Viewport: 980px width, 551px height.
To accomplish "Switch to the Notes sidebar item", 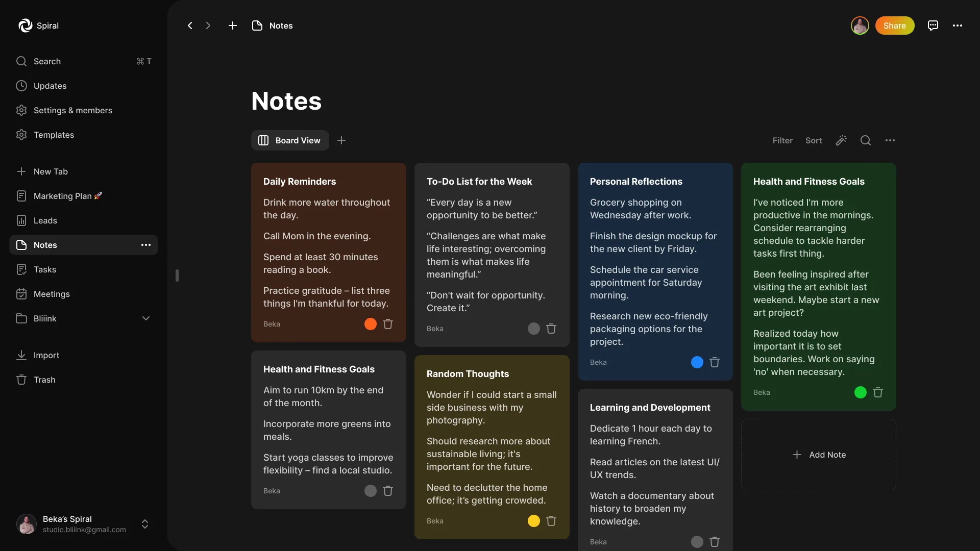I will tap(45, 245).
